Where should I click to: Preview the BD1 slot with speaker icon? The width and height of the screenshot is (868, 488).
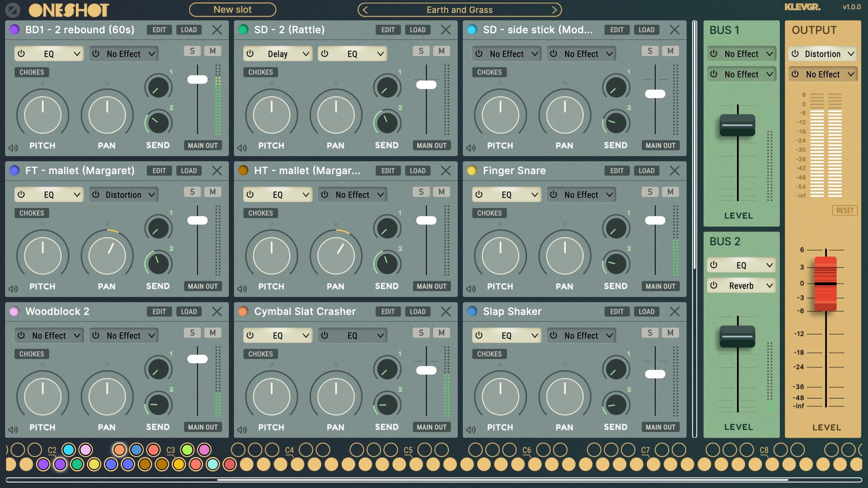pyautogui.click(x=13, y=148)
